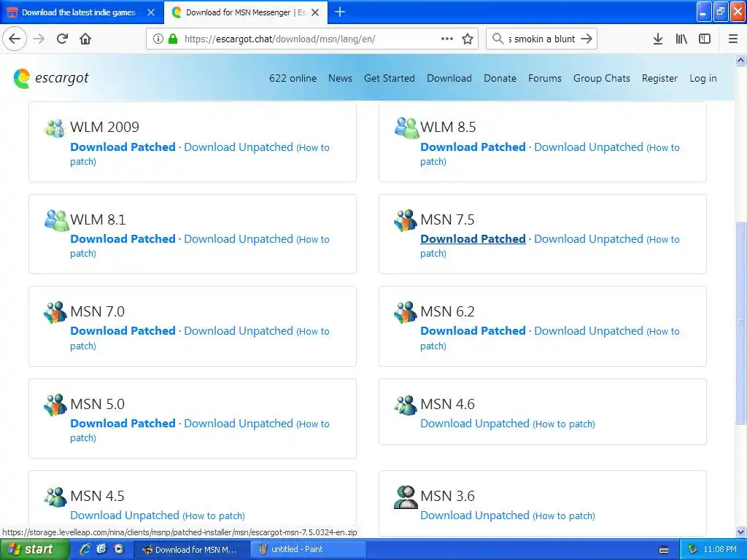The image size is (747, 560).
Task: Download Unpatched MSN 5.0
Action: (x=239, y=424)
